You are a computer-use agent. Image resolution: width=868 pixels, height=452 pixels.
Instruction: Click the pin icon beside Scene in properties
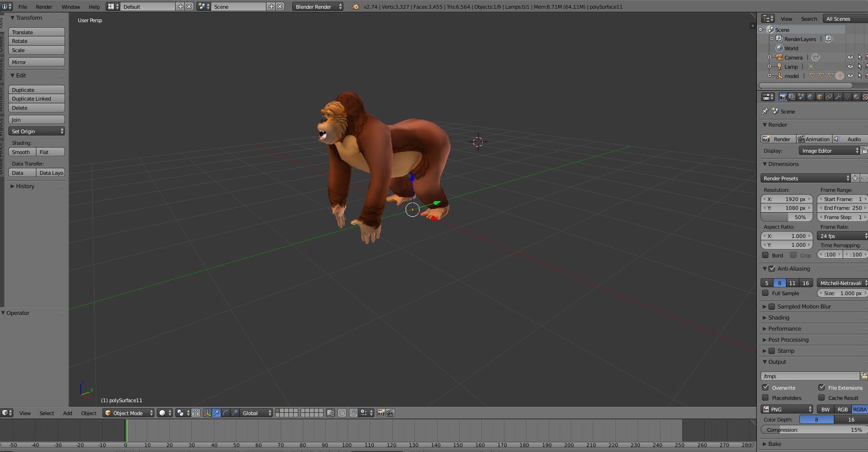point(765,111)
